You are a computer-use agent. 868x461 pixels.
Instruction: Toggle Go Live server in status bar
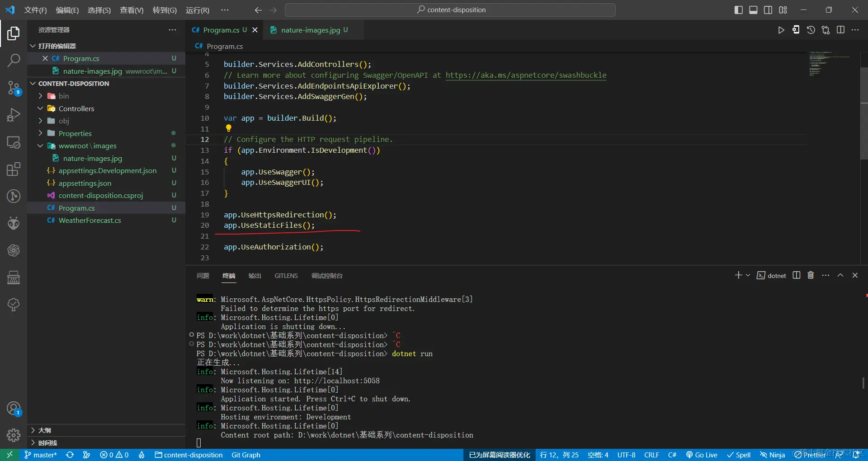pyautogui.click(x=701, y=455)
